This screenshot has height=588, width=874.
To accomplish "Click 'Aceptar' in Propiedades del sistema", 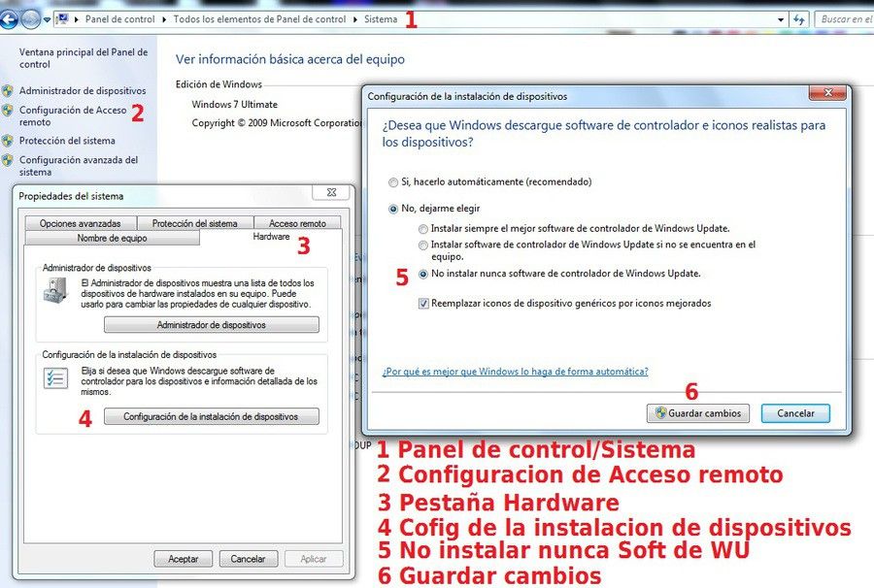I will pos(184,559).
